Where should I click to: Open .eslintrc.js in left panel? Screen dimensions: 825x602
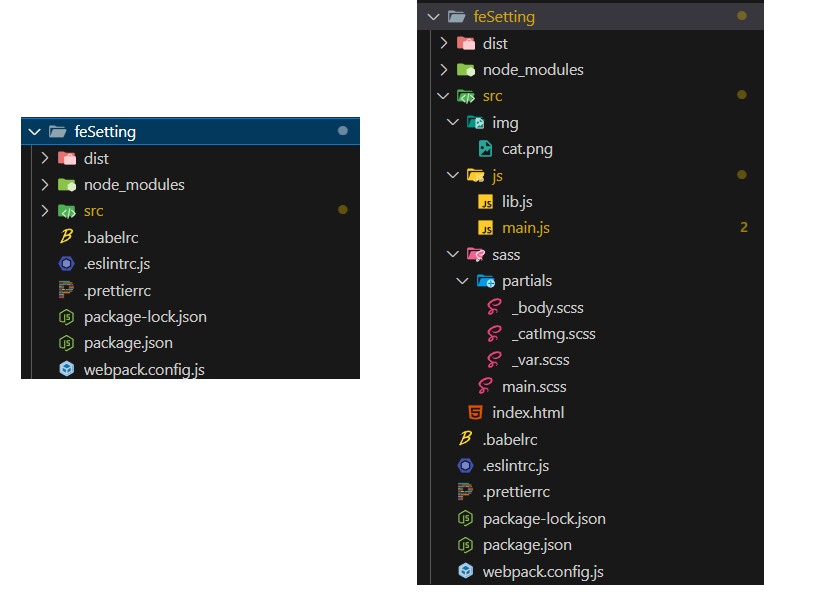pos(117,264)
